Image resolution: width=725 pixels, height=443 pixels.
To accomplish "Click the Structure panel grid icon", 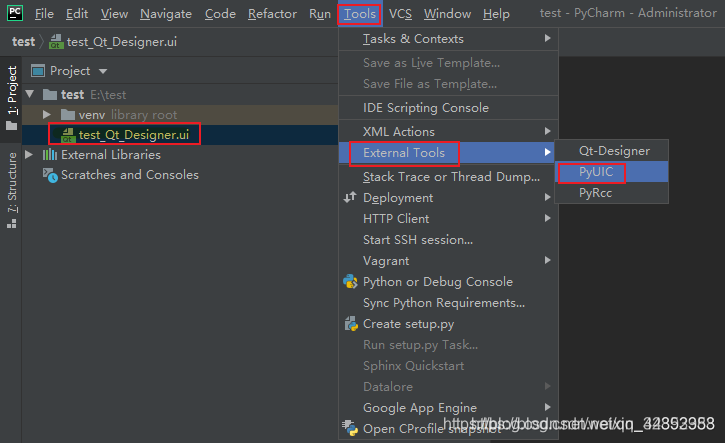I will coord(12,224).
